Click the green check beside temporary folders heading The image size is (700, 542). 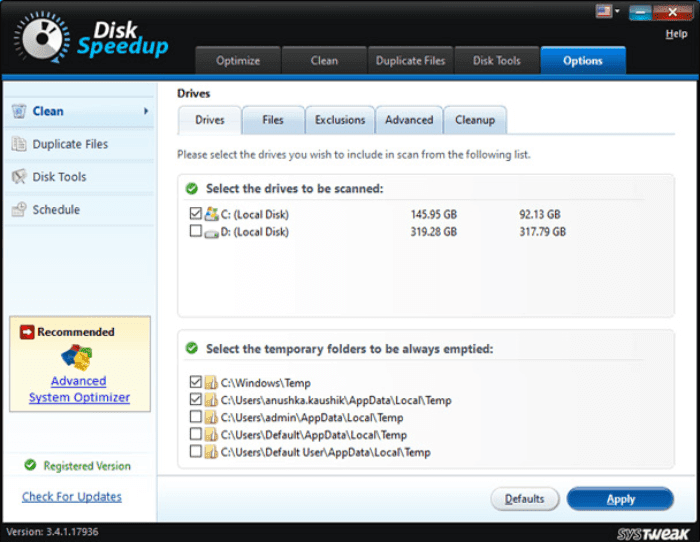point(192,348)
